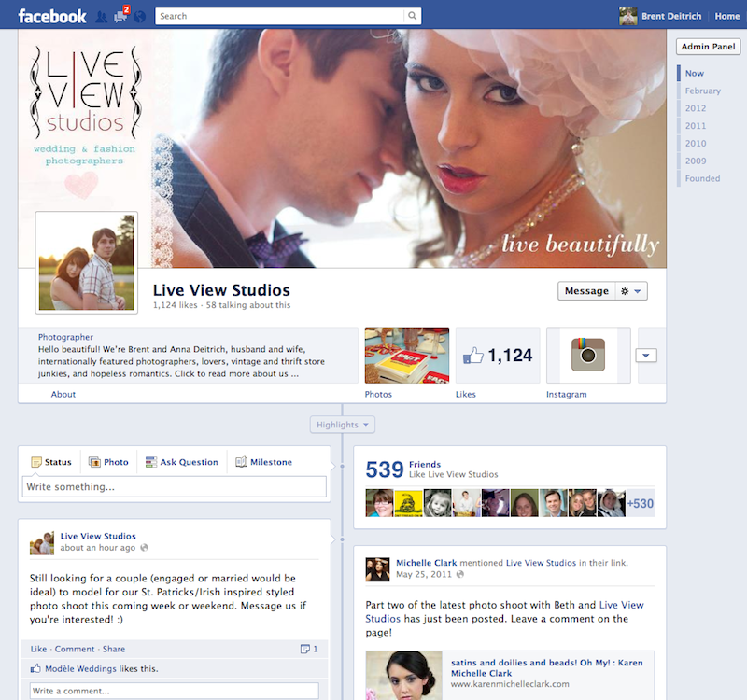The image size is (747, 700).
Task: Jump to February on the timeline
Action: [x=703, y=91]
